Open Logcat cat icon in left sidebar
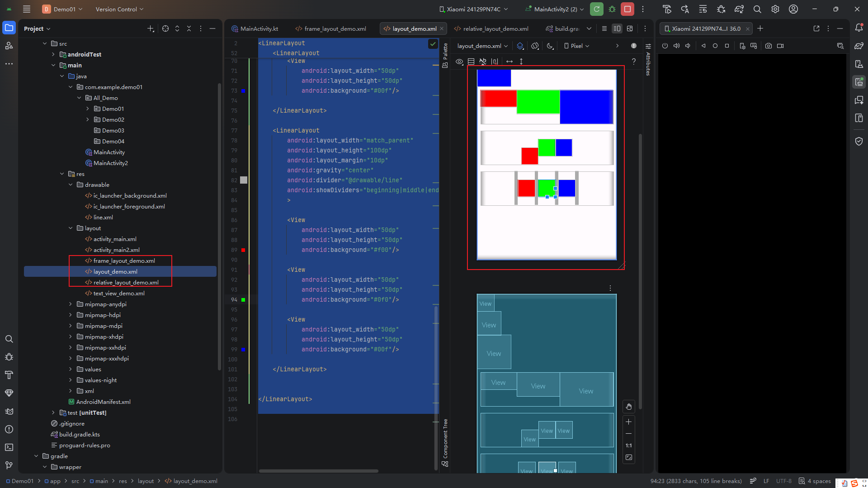868x488 pixels. 9,411
